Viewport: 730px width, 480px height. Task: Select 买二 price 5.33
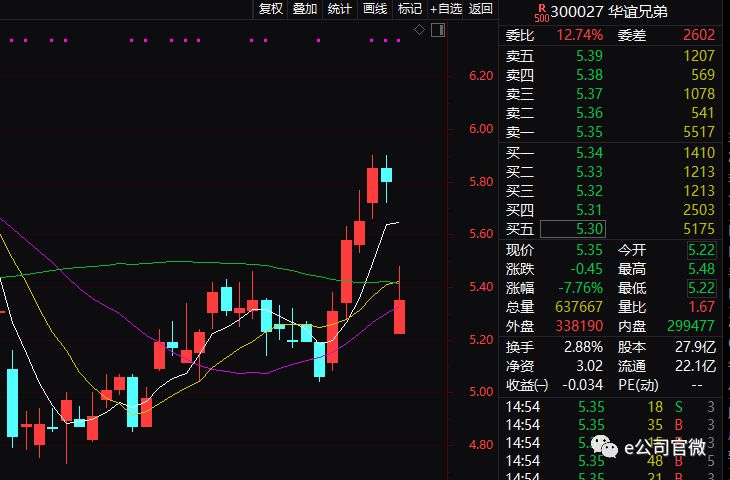[589, 172]
